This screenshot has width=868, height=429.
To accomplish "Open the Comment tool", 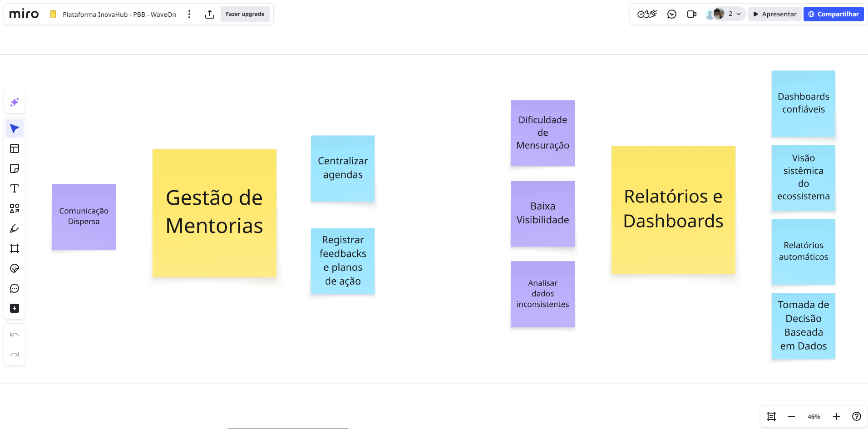I will (x=15, y=288).
